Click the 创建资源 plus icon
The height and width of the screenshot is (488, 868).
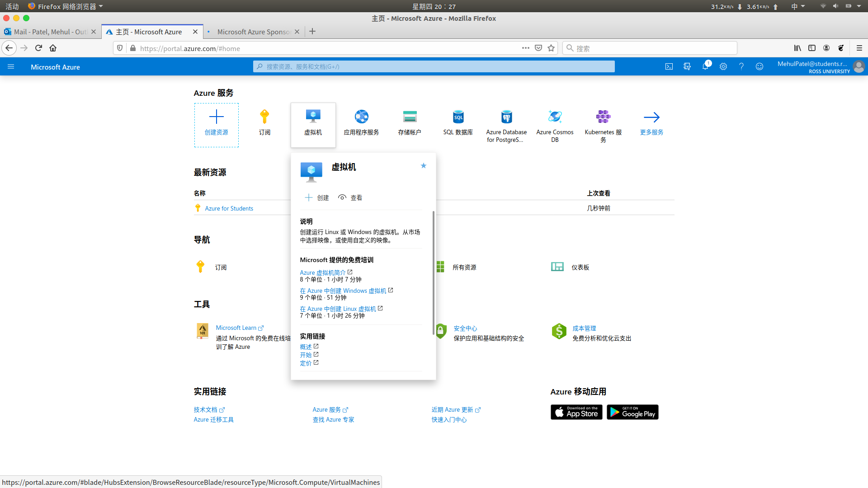[x=217, y=117]
